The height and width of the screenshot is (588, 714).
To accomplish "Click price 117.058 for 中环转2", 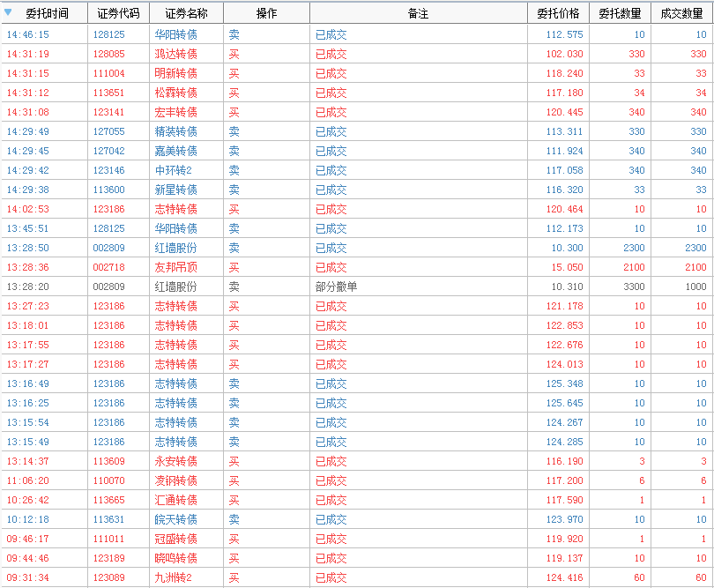I will 565,170.
